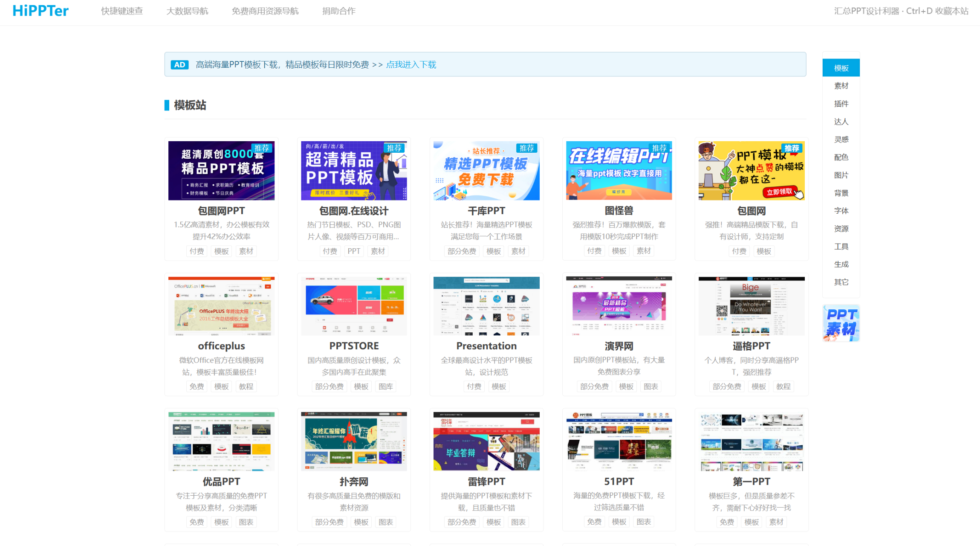Click the 点我进入下载 link
The height and width of the screenshot is (546, 980).
(x=411, y=65)
